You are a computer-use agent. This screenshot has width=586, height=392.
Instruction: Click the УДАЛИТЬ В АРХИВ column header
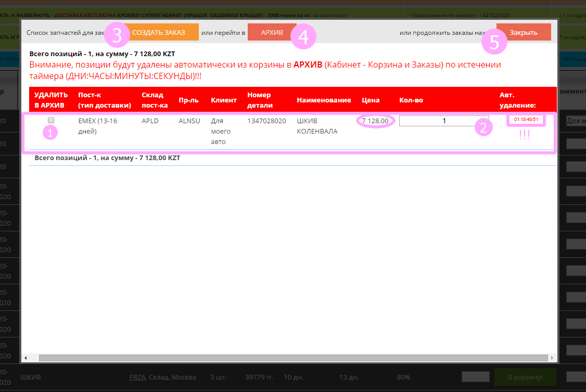(x=51, y=100)
